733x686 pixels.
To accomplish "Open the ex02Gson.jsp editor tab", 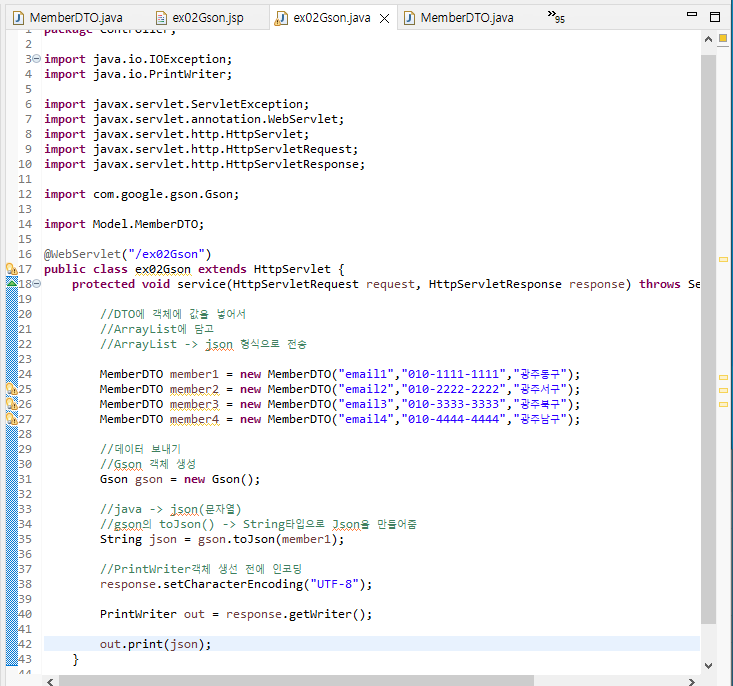I will [x=200, y=18].
